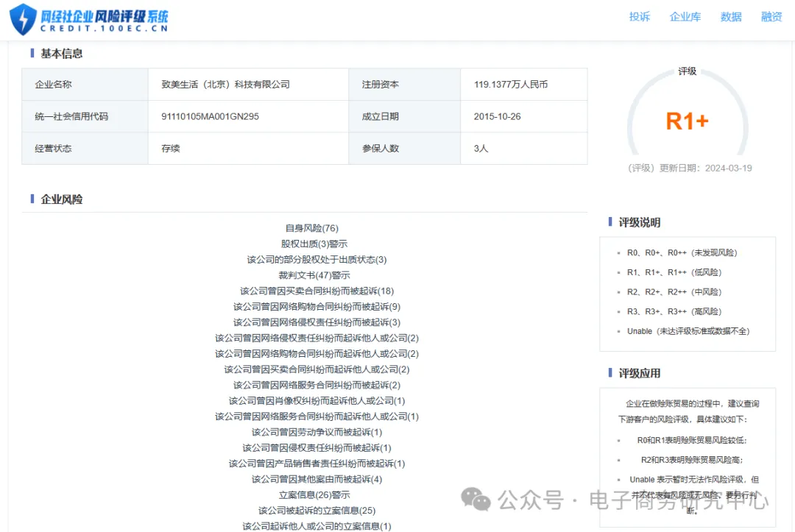Screen dimensions: 795x532
Task: Click 该公司曾因其他案由而被起诉(4)
Action: click(x=317, y=480)
